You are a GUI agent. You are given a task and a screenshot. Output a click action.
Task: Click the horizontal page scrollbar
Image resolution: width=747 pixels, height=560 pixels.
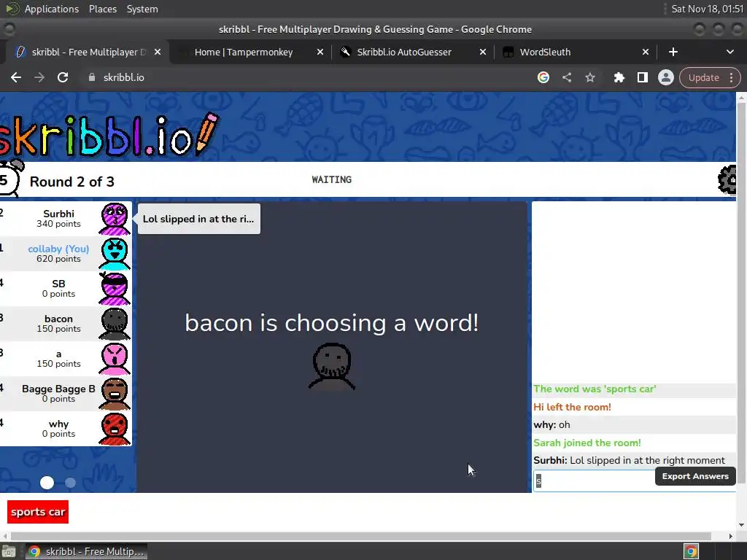[360, 536]
